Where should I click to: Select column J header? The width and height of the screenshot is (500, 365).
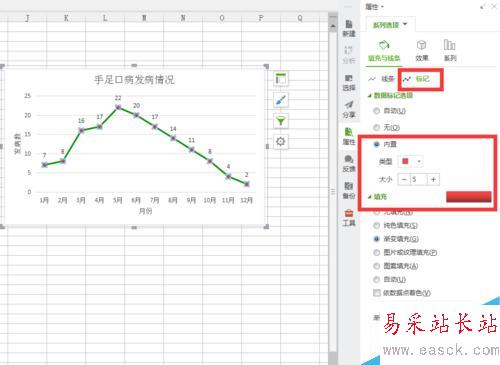click(27, 18)
